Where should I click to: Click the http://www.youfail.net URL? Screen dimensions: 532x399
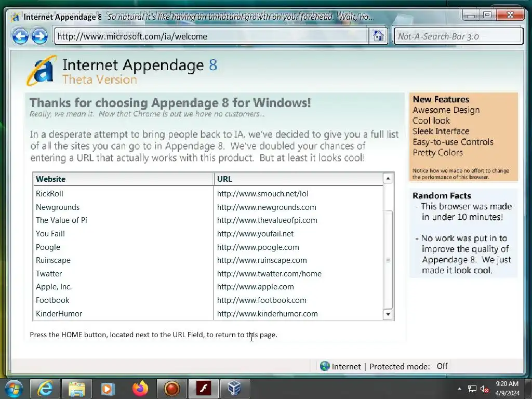(x=255, y=234)
